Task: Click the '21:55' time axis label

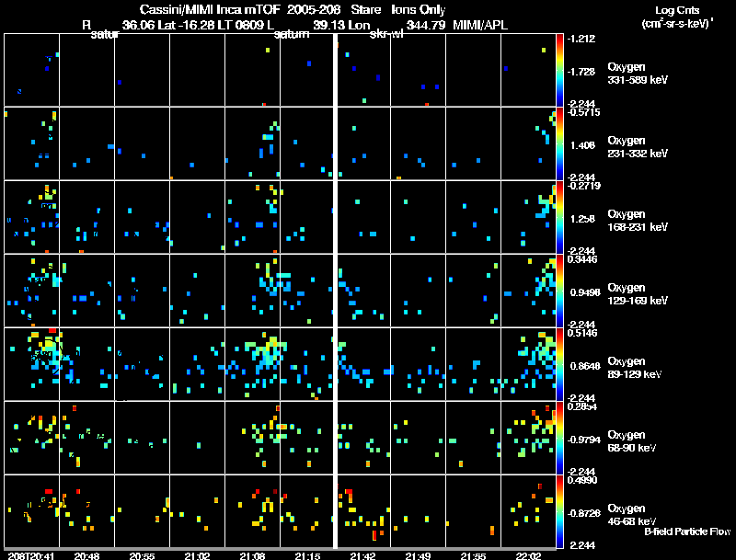Action: click(473, 556)
